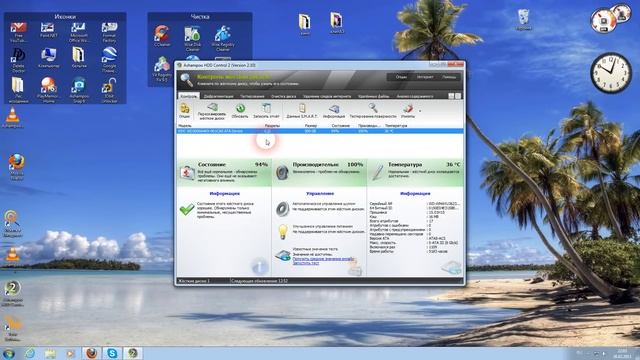Open Vit Registry Fix desktop shortcut

pyautogui.click(x=162, y=69)
